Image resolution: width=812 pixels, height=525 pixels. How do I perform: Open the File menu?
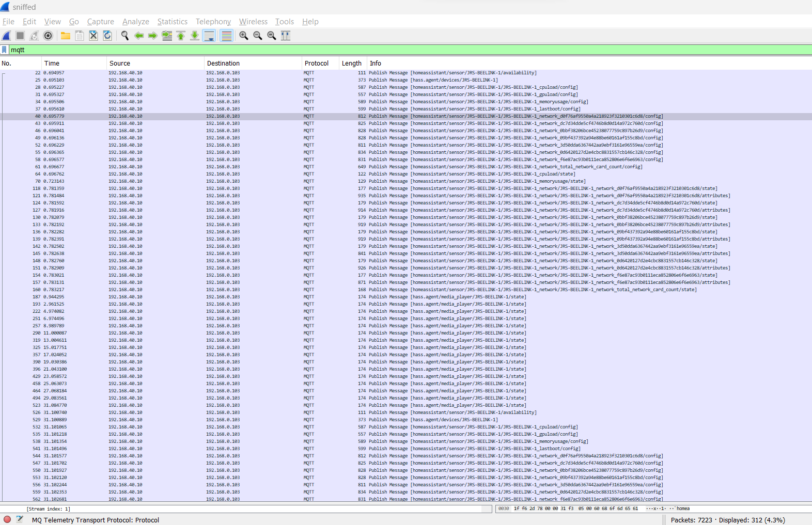tap(8, 22)
